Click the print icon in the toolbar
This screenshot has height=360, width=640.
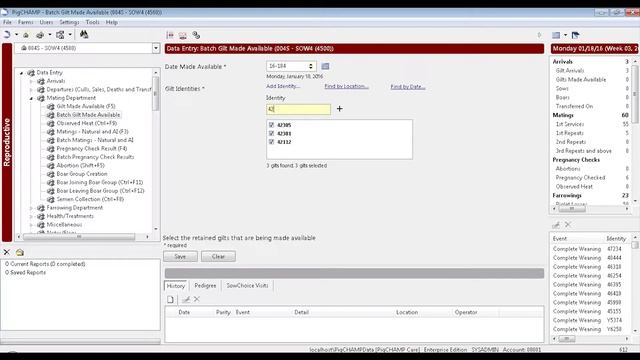click(x=40, y=35)
